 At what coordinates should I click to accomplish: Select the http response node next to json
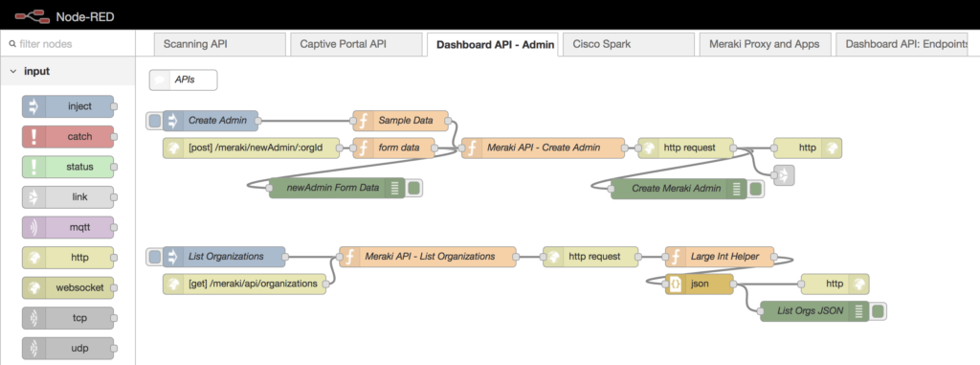coord(835,284)
